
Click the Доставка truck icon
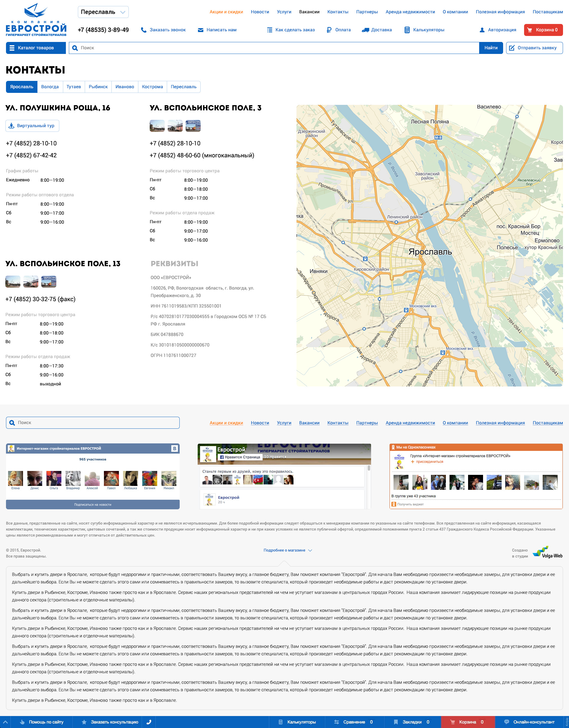(365, 30)
